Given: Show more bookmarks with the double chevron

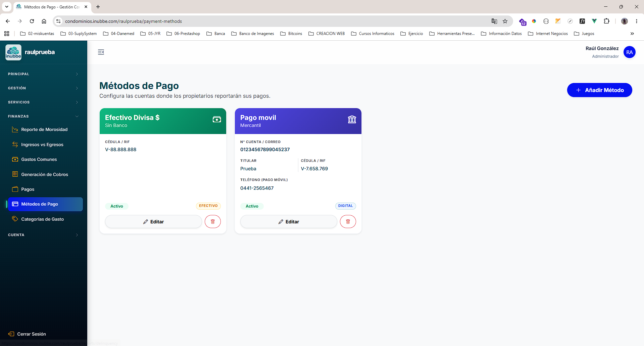Looking at the screenshot, I should (x=632, y=34).
